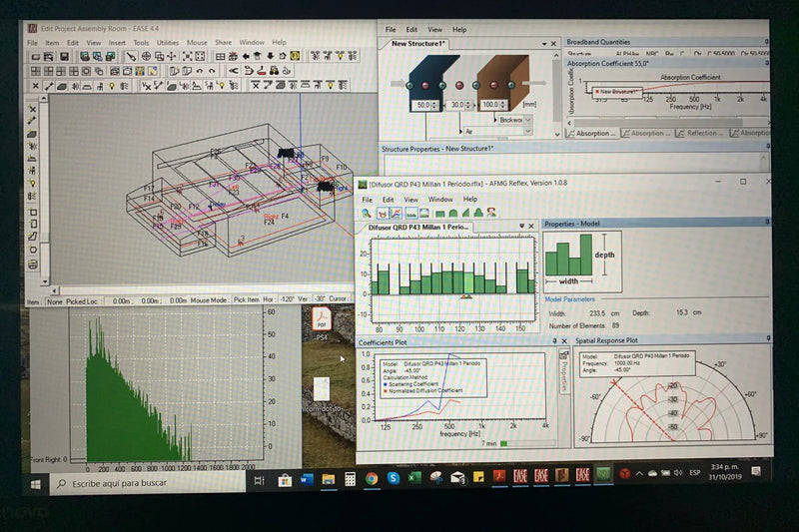This screenshot has height=532, width=799.
Task: Click the binoculars icon in EASE toolbar
Action: coord(274,71)
